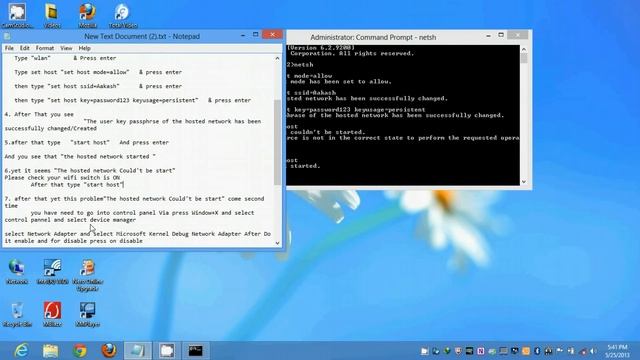Close the Notepad window
The width and height of the screenshot is (640, 360).
pos(272,35)
